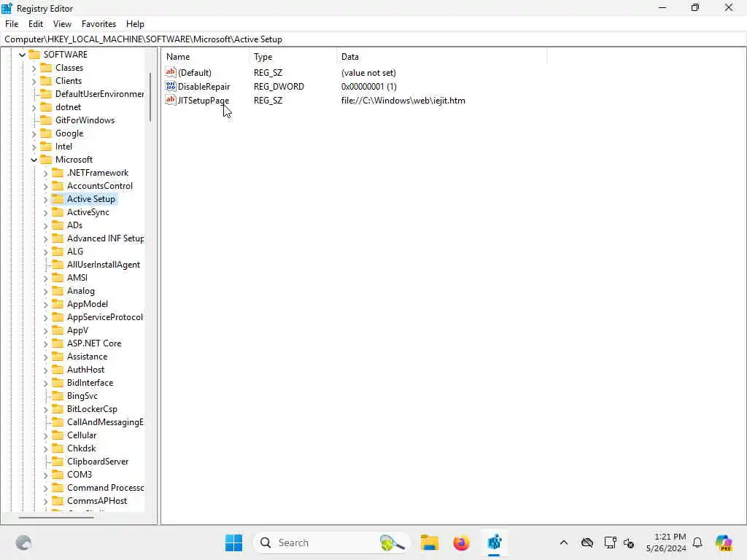The image size is (747, 560).
Task: Click the registry path address bar
Action: 373,39
